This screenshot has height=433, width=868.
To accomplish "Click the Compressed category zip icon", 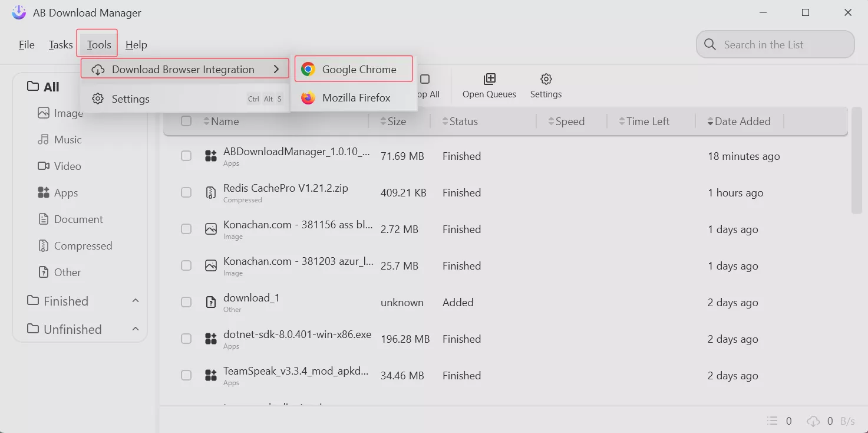I will (x=43, y=246).
